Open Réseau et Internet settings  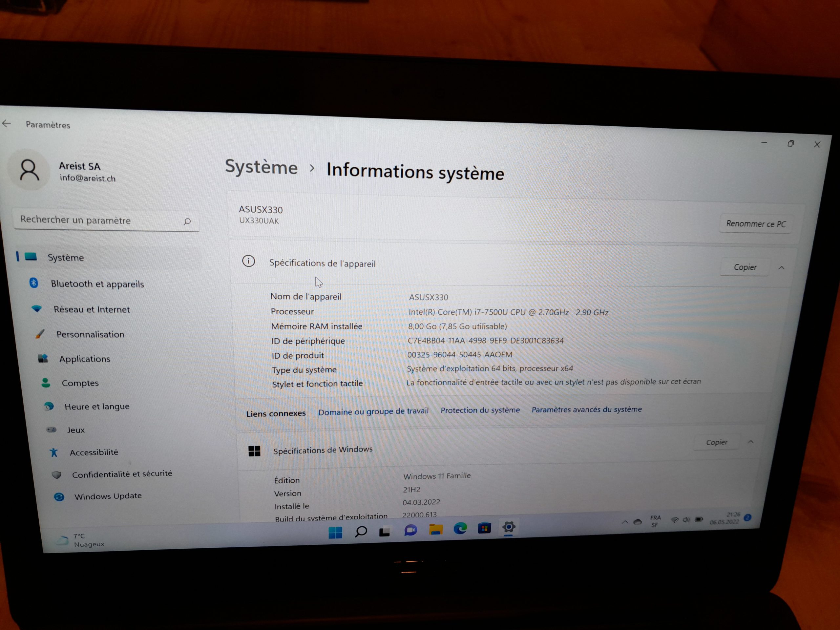[92, 309]
